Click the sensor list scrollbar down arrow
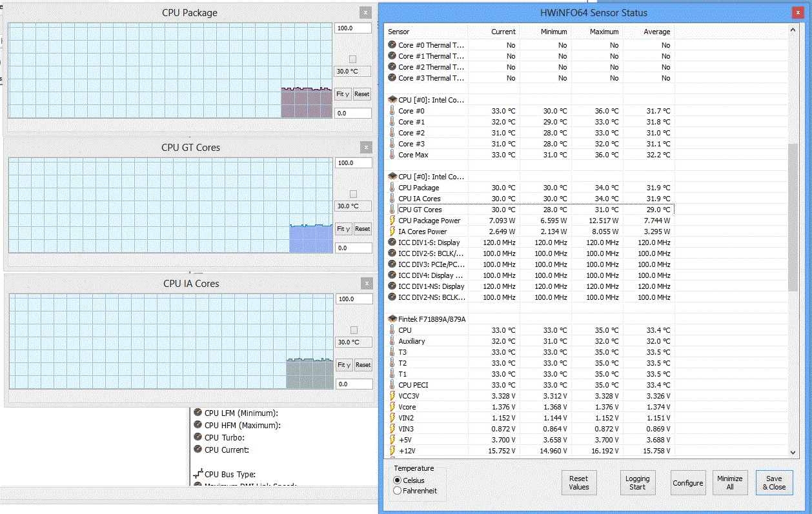 point(793,453)
